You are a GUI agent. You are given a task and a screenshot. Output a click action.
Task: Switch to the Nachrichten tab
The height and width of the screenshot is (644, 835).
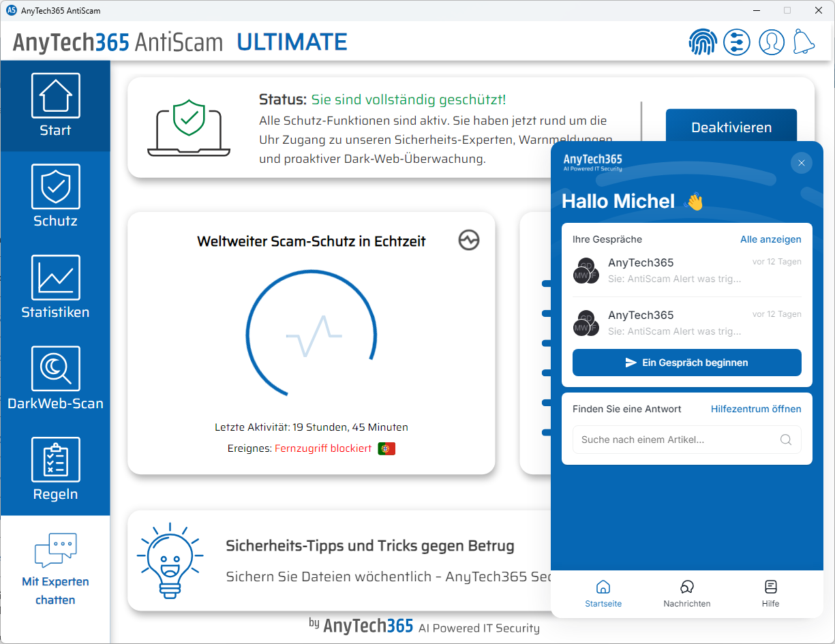686,594
